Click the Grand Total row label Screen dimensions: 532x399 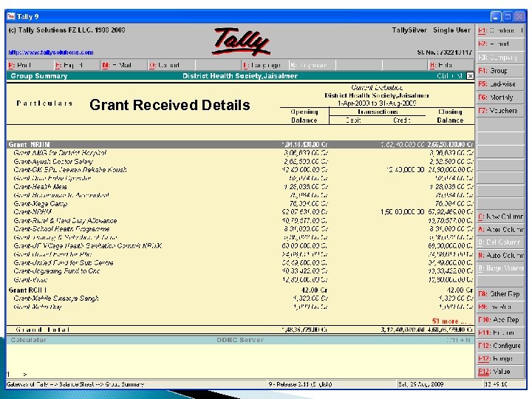point(42,330)
